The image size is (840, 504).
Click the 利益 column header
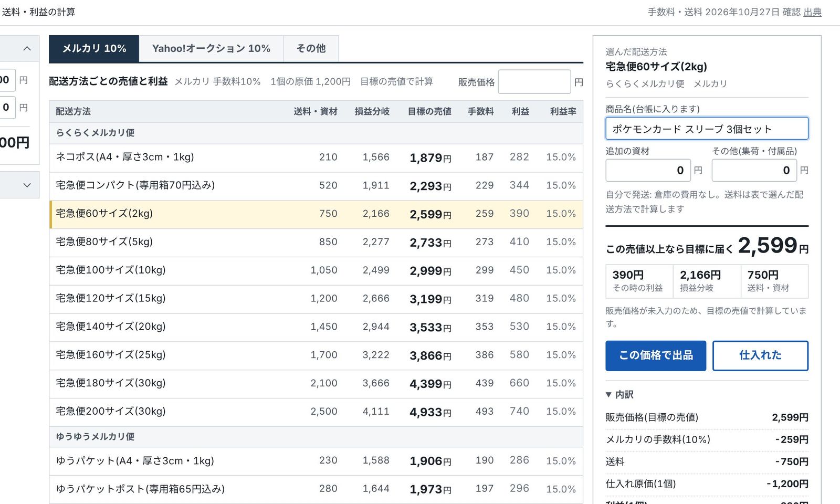pos(520,111)
